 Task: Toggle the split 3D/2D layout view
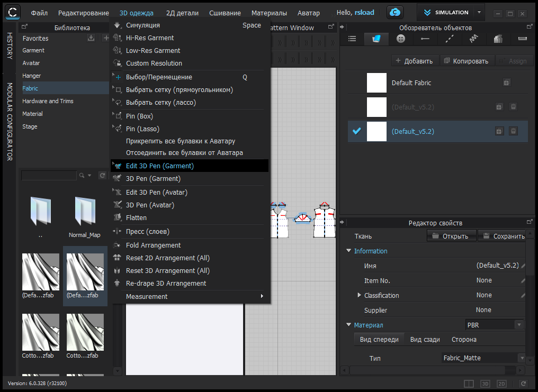469,384
